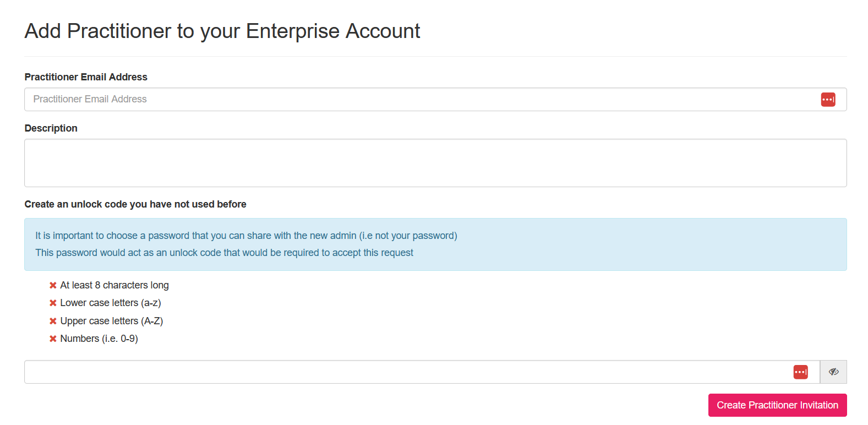Toggle unlock code visibility with eye button
The image size is (868, 425).
coord(833,372)
